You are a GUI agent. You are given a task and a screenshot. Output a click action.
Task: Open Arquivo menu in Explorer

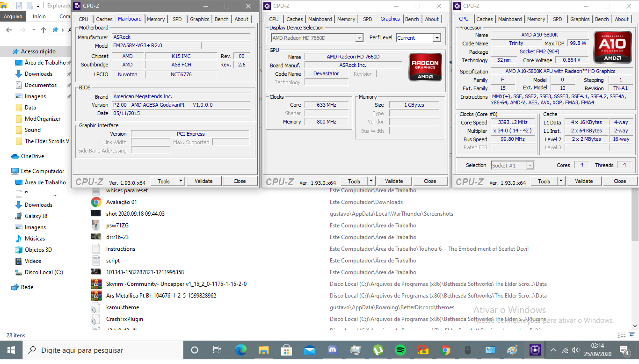13,16
